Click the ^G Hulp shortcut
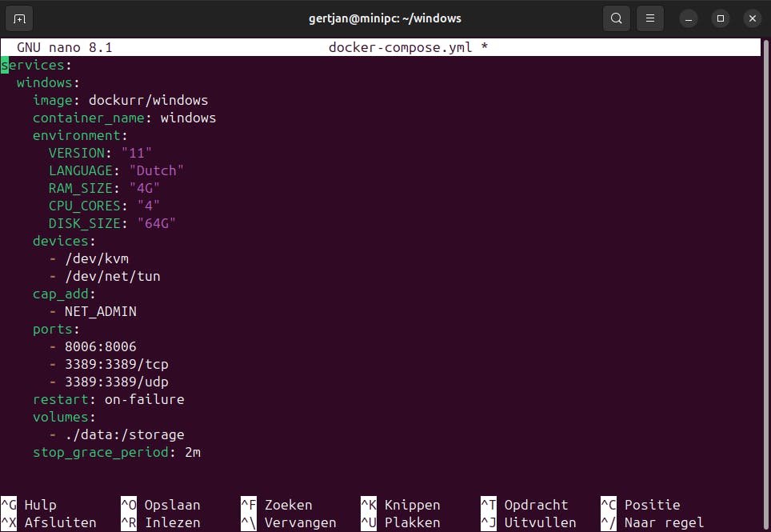The image size is (771, 532). pyautogui.click(x=29, y=505)
